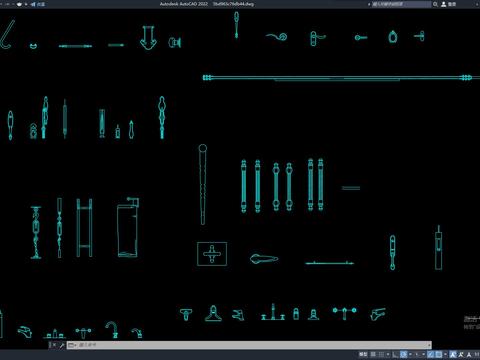This screenshot has height=360, width=480.
Task: Click the search field in the title bar
Action: point(401,4)
